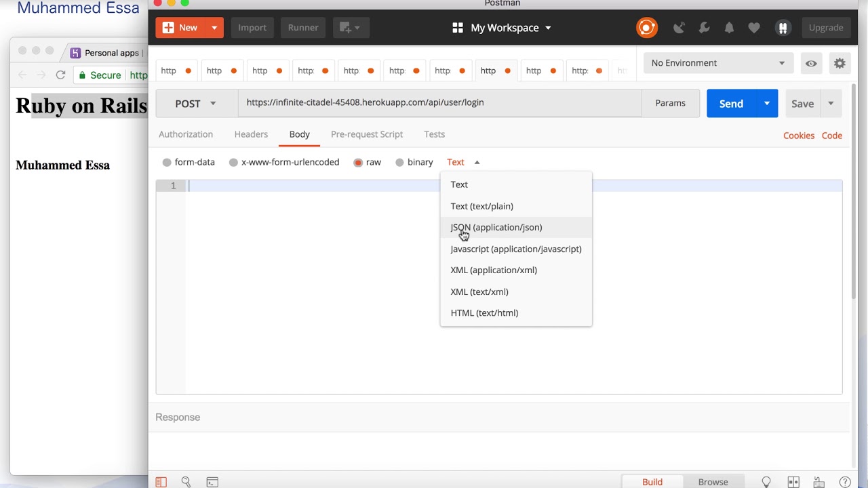Select the Body tab
This screenshot has height=488, width=868.
(300, 134)
